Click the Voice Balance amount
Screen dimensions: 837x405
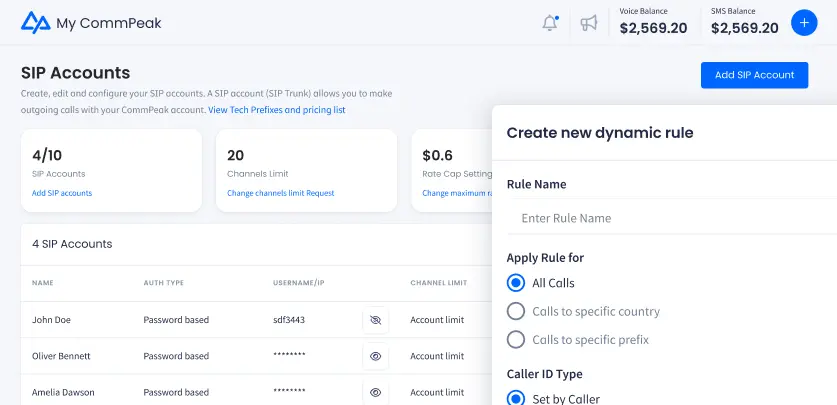coord(653,28)
